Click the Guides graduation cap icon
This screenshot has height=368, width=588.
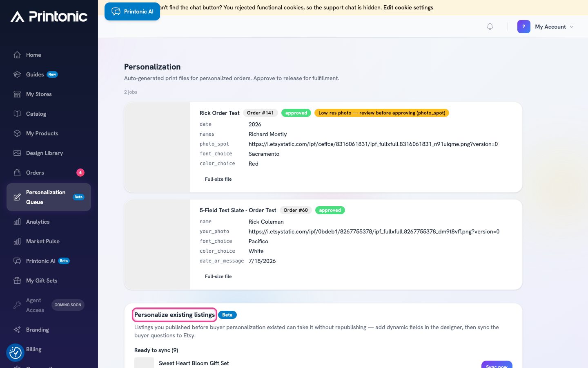point(17,74)
